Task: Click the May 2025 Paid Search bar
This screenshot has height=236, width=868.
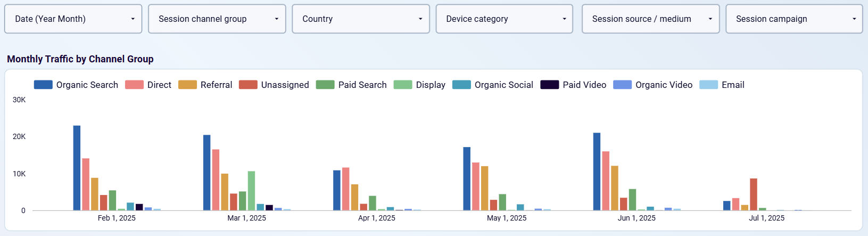Action: (502, 202)
